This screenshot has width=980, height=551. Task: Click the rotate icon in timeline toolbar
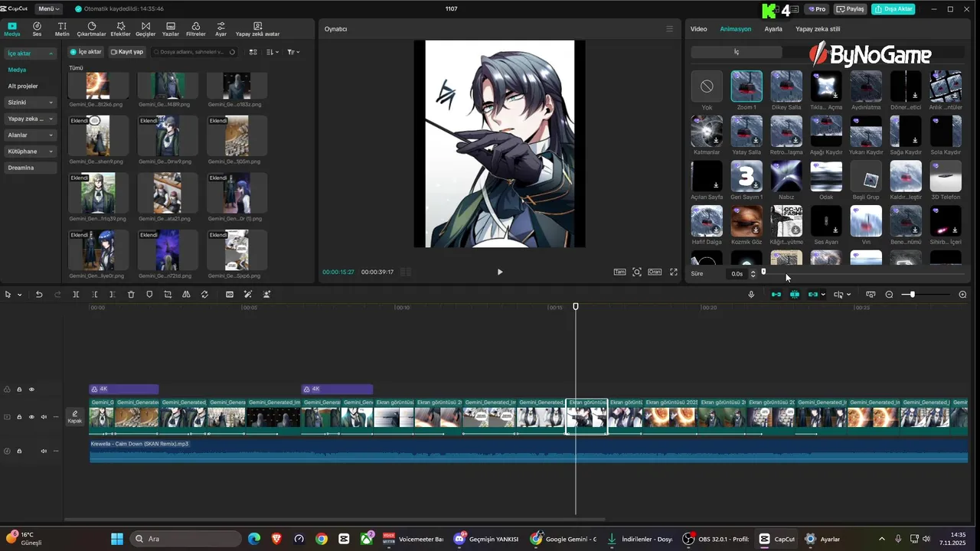204,295
